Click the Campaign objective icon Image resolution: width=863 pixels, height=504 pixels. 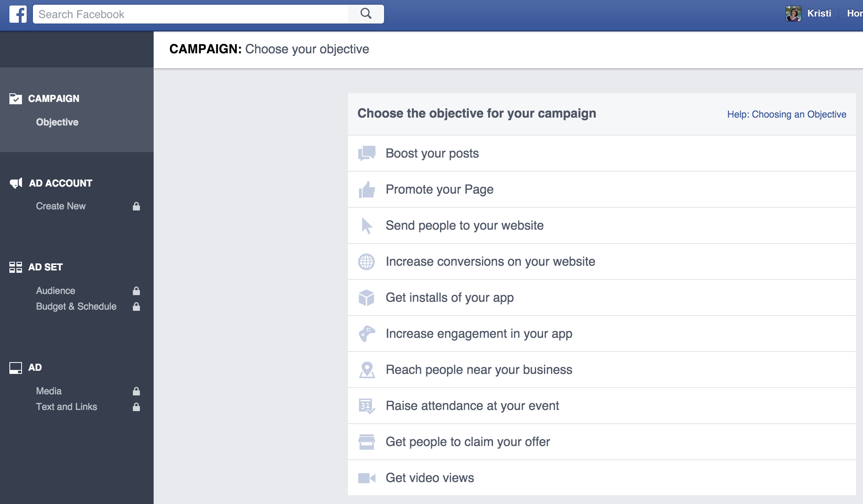(16, 98)
